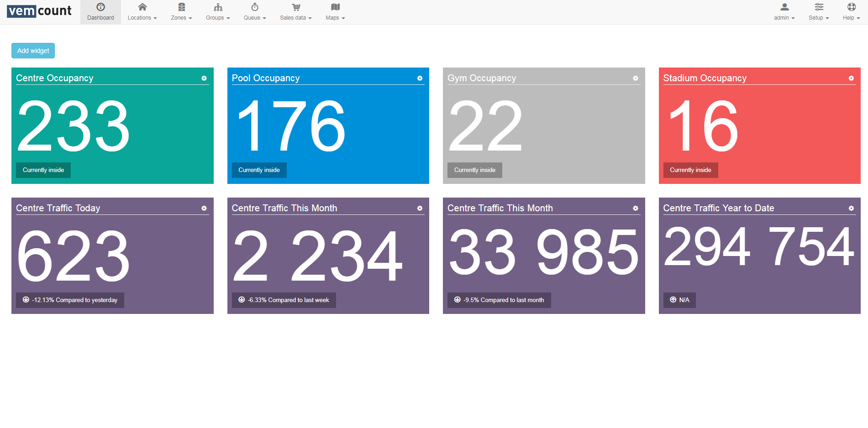Click down-arrow icon beside -12.13% comparison
Image resolution: width=868 pixels, height=428 pixels.
(x=26, y=300)
